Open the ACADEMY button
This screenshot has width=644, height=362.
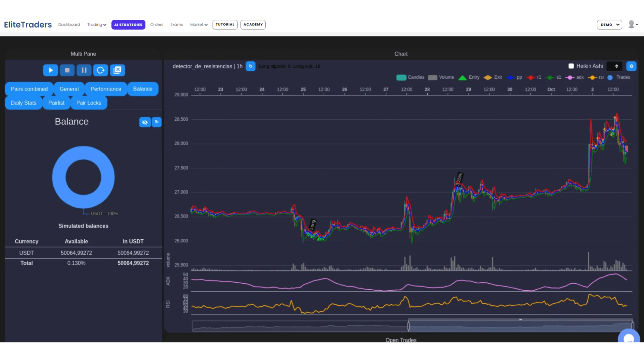pyautogui.click(x=253, y=24)
